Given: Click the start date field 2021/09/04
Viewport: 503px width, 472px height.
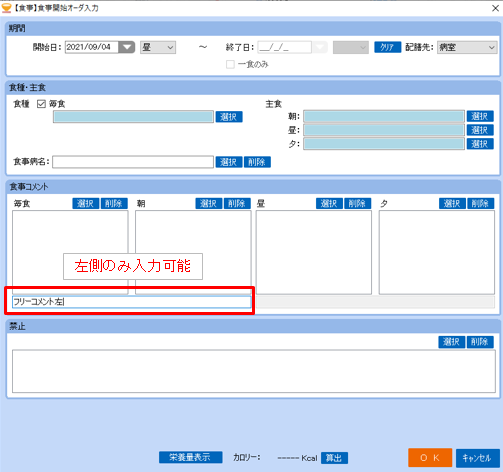Looking at the screenshot, I should click(x=92, y=47).
